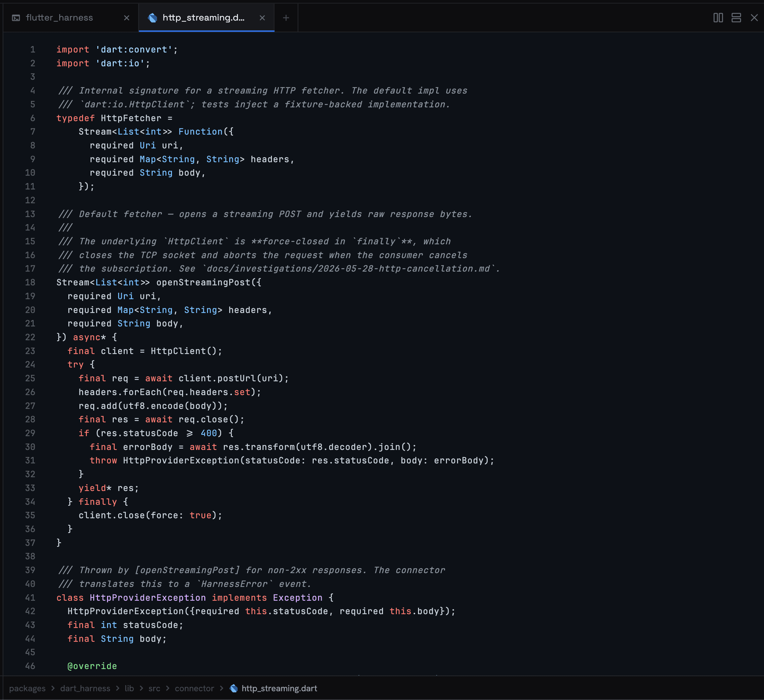Click errorBody variable declaration on line 30
764x700 pixels.
pos(148,447)
